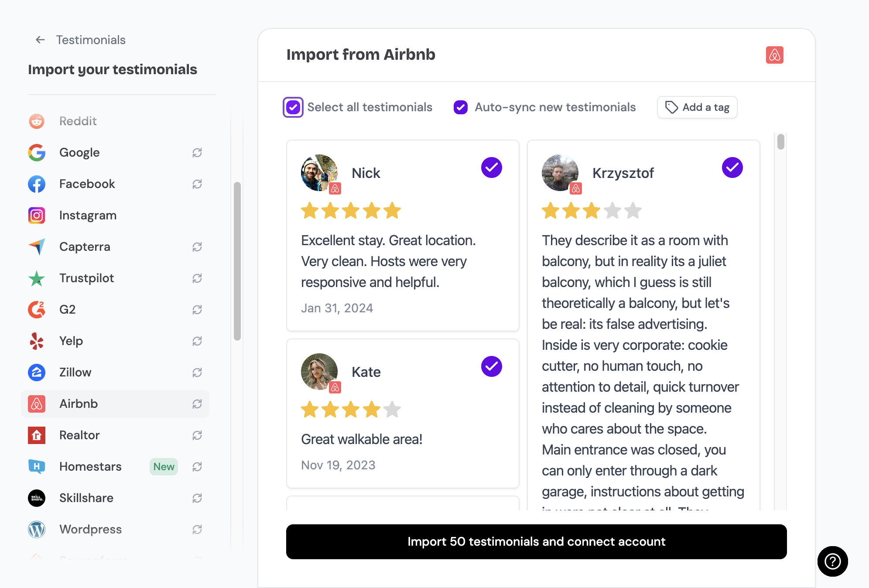This screenshot has width=869, height=588.
Task: Click sync icon beside Capterra
Action: pyautogui.click(x=197, y=246)
